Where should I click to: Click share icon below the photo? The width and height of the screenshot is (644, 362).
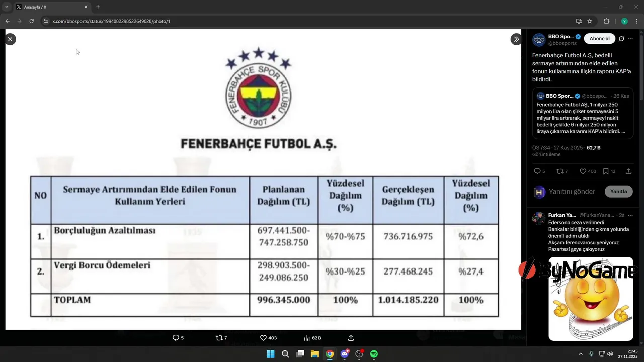pos(351,338)
